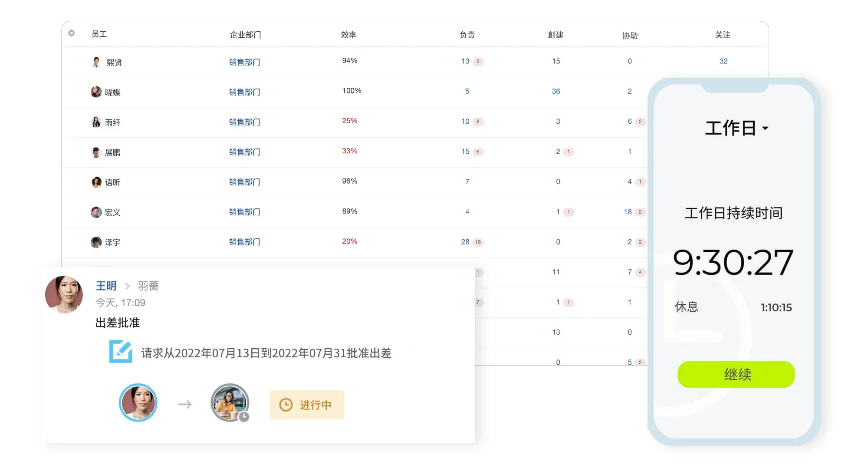868x475 pixels.
Task: Sort by 负责 column header
Action: (x=467, y=35)
